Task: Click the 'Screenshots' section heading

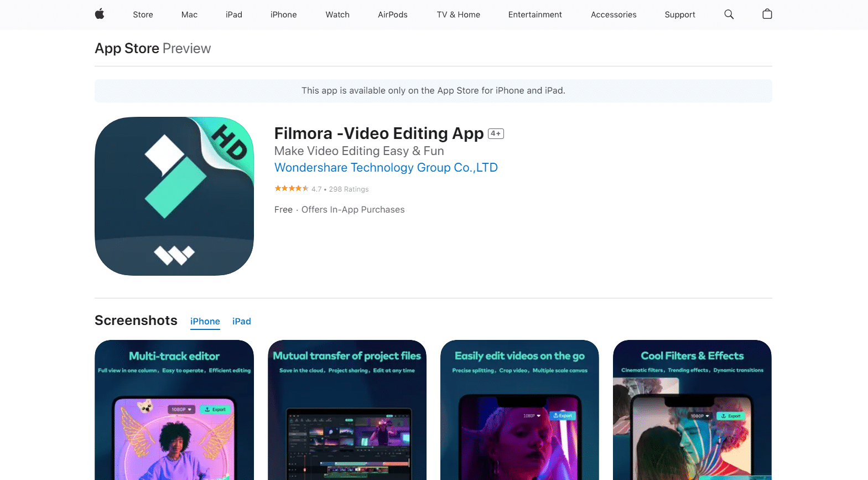Action: pos(136,321)
